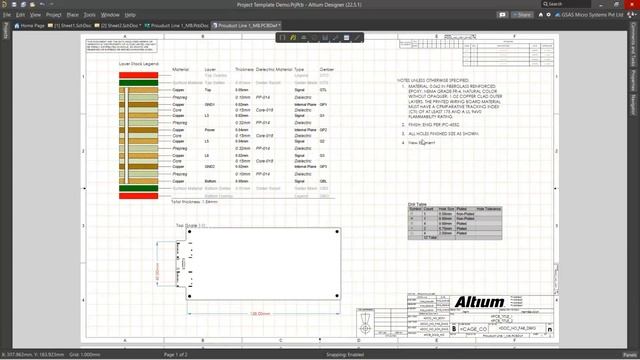Screen dimensions: 640x360
Task: Open the Edit menu
Action: pyautogui.click(x=20, y=15)
